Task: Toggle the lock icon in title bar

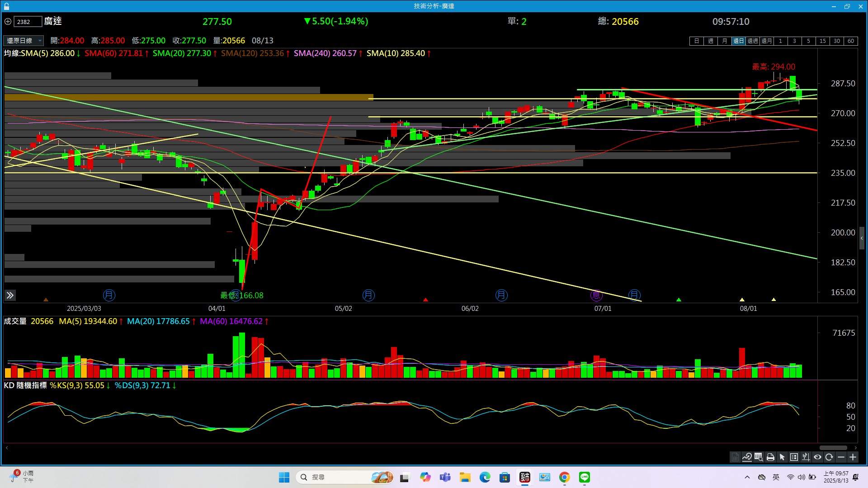Action: point(6,6)
